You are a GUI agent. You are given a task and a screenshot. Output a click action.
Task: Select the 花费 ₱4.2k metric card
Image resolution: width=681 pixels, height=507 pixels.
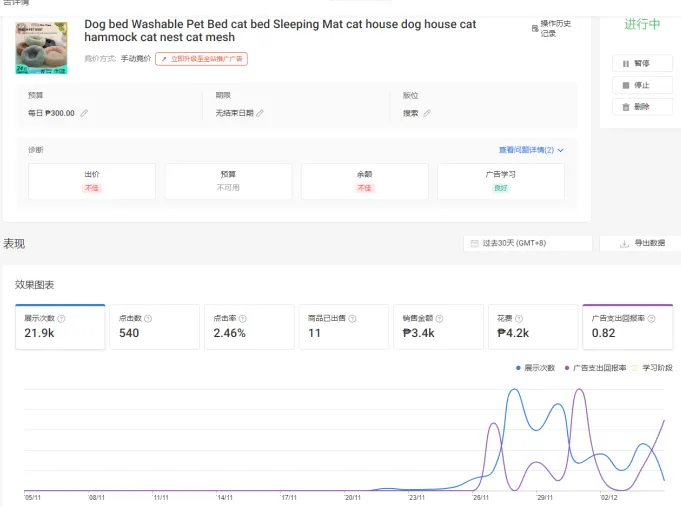(x=533, y=327)
